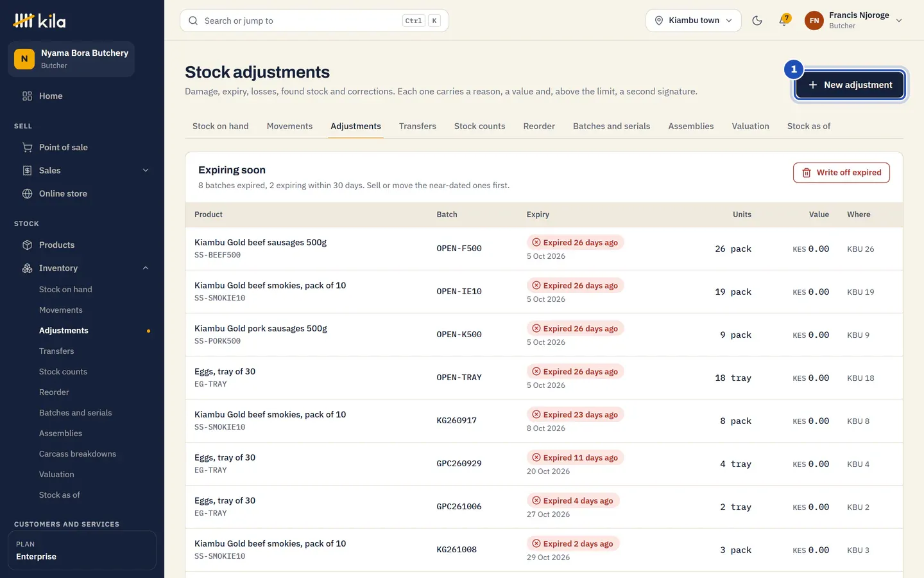Click the Kila logo
The height and width of the screenshot is (578, 924).
click(x=39, y=21)
